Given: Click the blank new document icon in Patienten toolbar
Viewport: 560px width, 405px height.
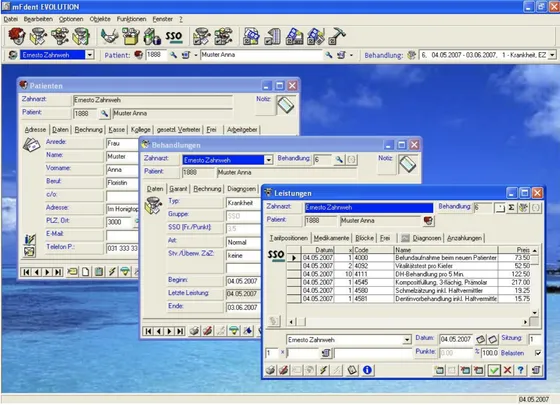Looking at the screenshot, I should [86, 272].
